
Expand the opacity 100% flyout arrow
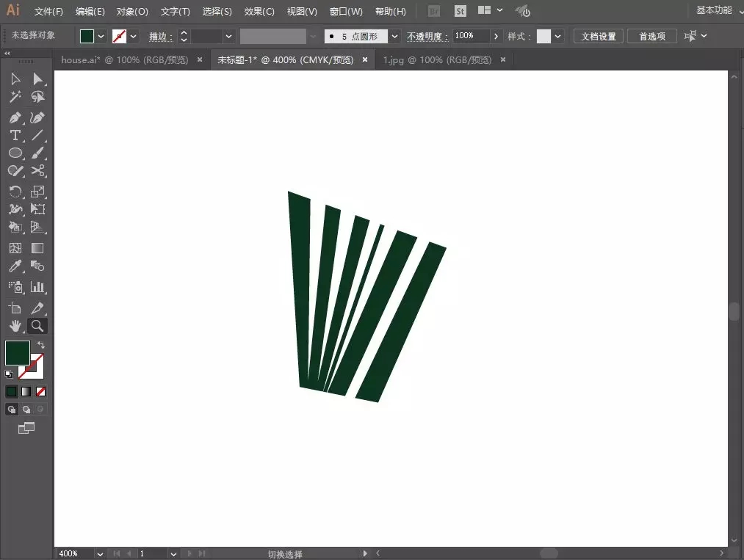pos(496,36)
